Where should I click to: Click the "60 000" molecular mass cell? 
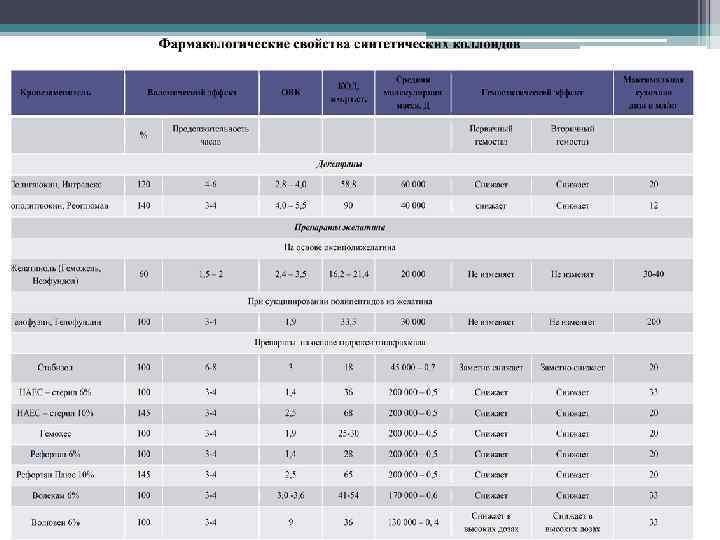point(413,185)
